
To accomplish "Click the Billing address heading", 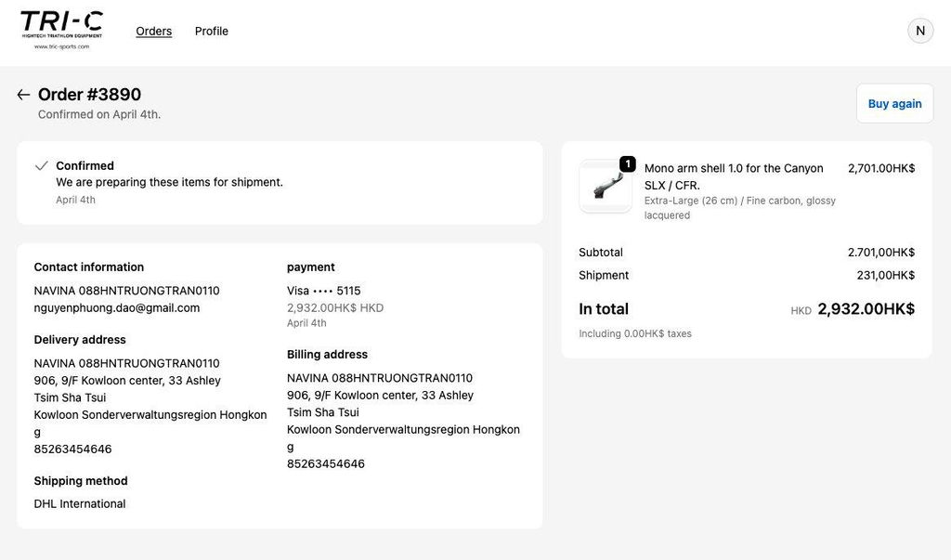I will click(327, 355).
